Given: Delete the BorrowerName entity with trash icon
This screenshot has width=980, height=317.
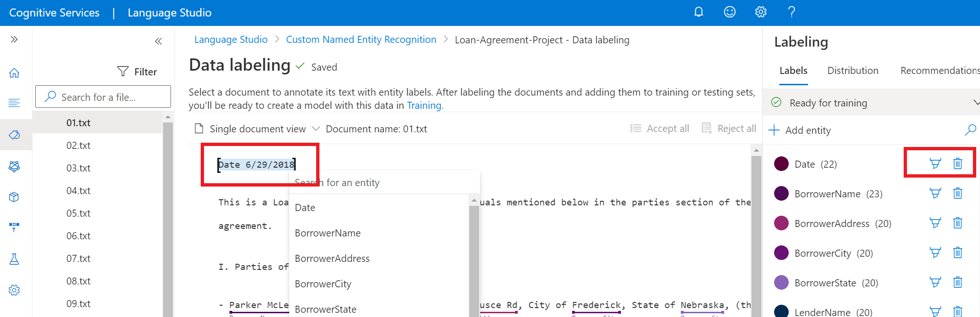Looking at the screenshot, I should click(957, 194).
